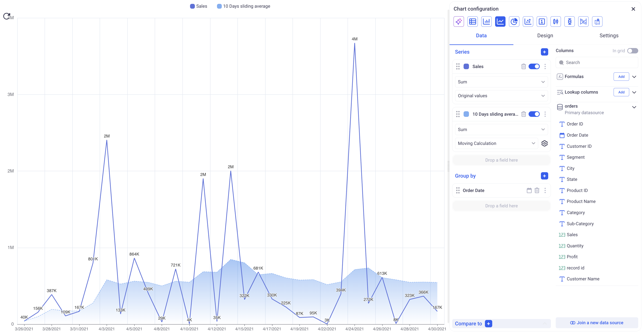Switch to the Design tab
This screenshot has width=644, height=334.
(x=545, y=36)
